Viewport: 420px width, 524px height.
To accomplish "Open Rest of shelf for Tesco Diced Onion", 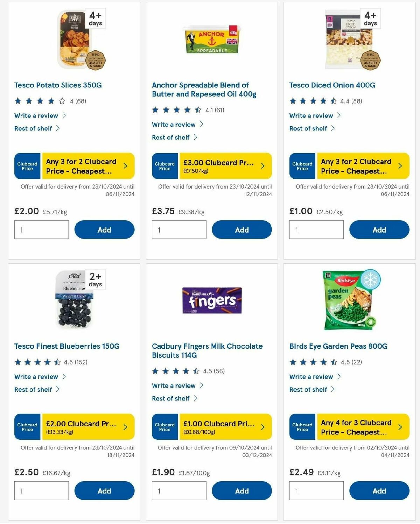I will coord(310,128).
